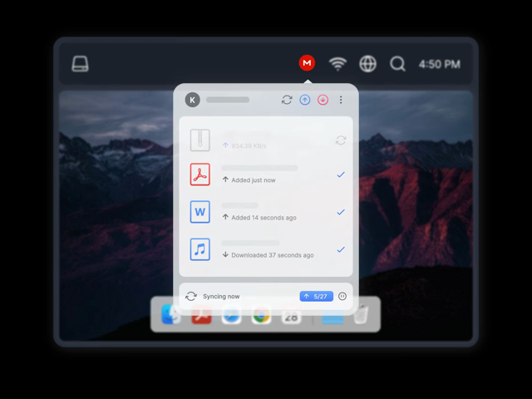Select the PDF file icon
Screen dimensions: 532x399
point(199,175)
